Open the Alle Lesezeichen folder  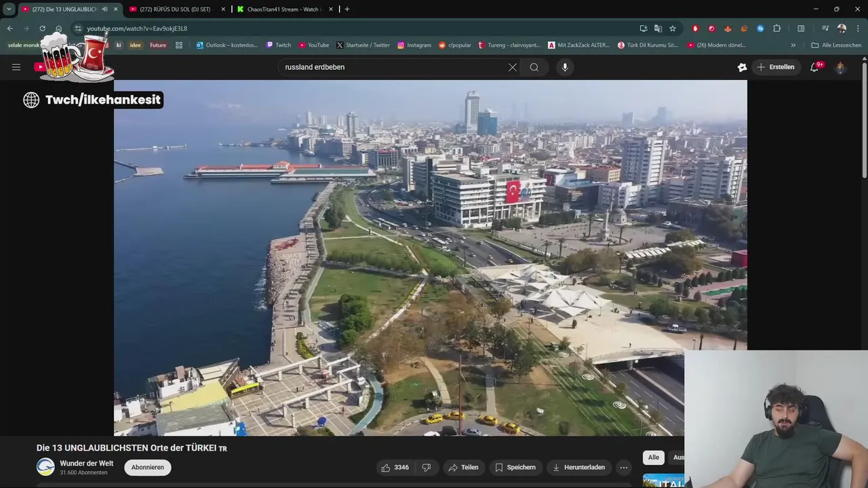(x=836, y=45)
